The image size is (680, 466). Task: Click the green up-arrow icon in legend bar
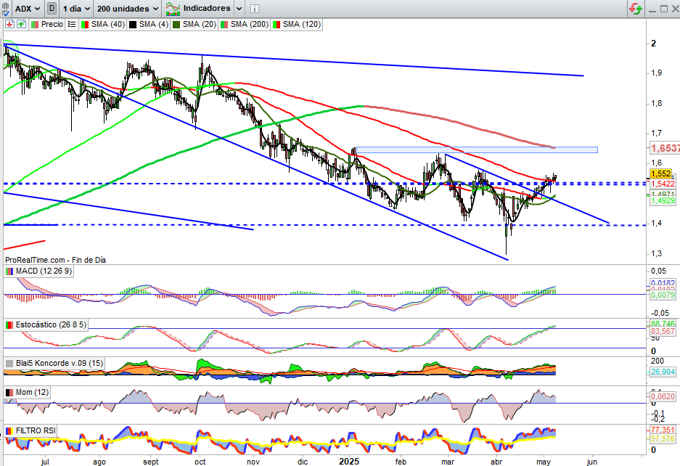(x=21, y=25)
